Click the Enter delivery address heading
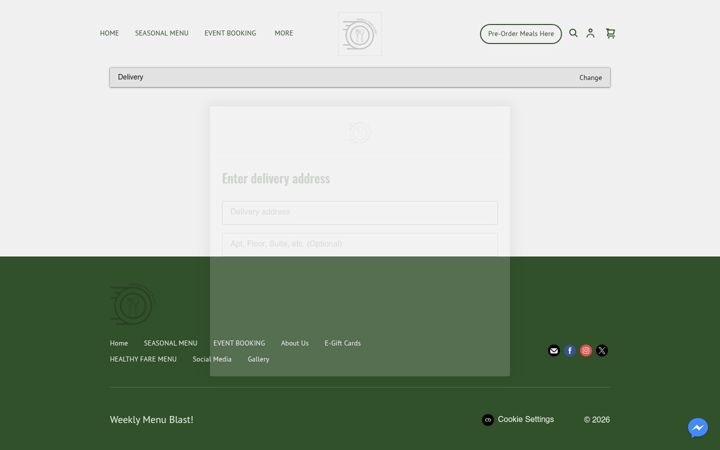Viewport: 720px width, 450px height. (x=276, y=178)
